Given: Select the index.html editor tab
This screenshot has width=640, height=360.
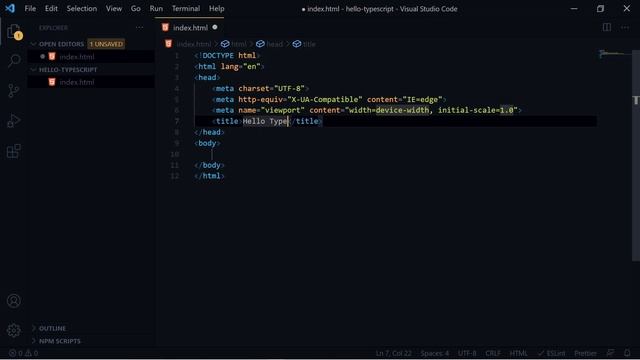Looking at the screenshot, I should [190, 27].
